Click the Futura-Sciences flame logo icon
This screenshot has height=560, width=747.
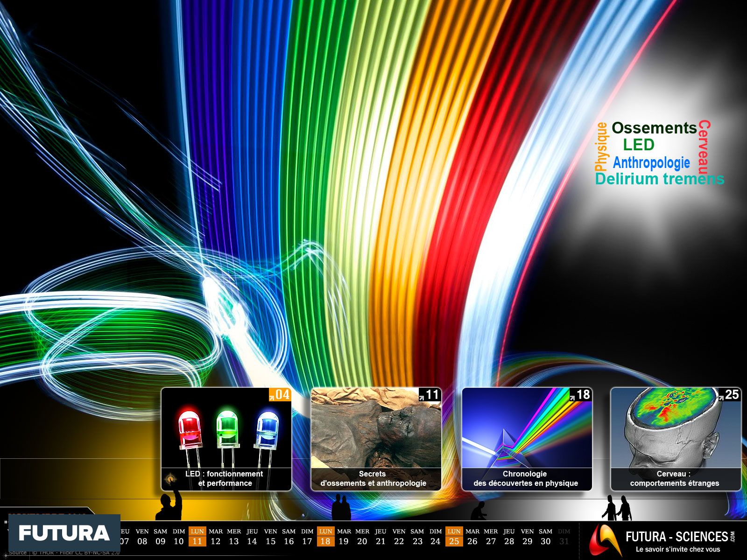pos(605,540)
